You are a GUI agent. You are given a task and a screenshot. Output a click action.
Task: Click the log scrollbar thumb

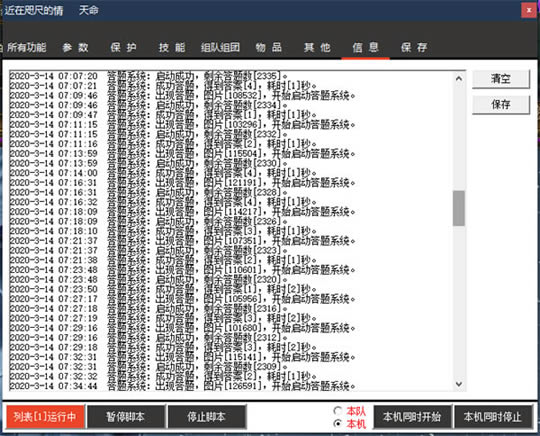pyautogui.click(x=459, y=208)
